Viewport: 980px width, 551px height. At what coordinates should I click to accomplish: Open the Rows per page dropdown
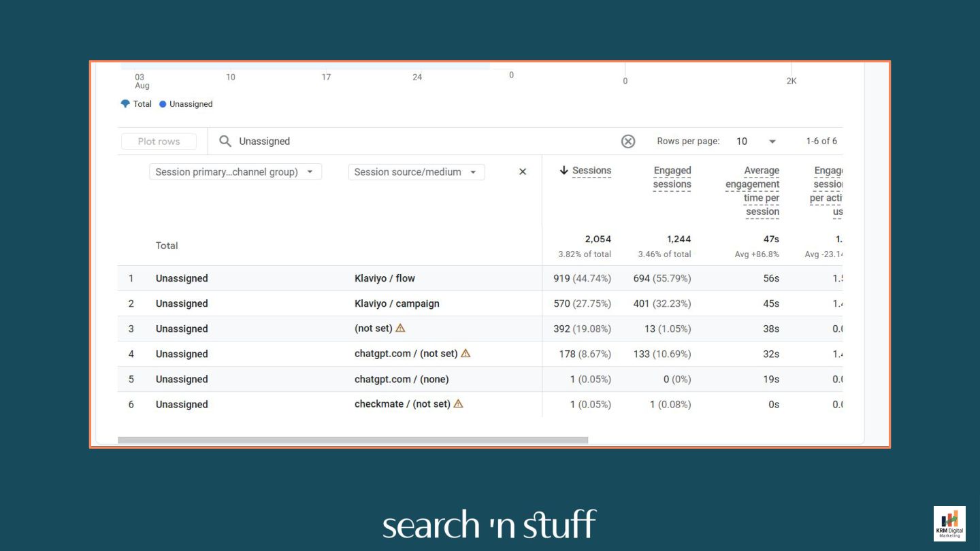click(756, 141)
